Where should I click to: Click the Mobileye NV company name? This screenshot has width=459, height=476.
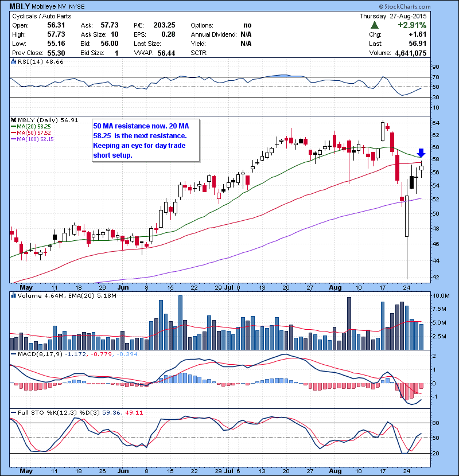pos(49,7)
